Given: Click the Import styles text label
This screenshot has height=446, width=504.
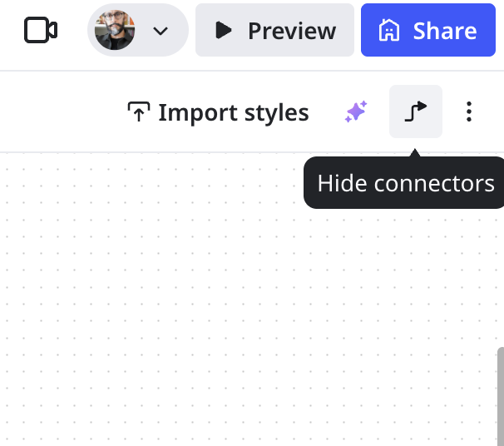Looking at the screenshot, I should point(233,112).
